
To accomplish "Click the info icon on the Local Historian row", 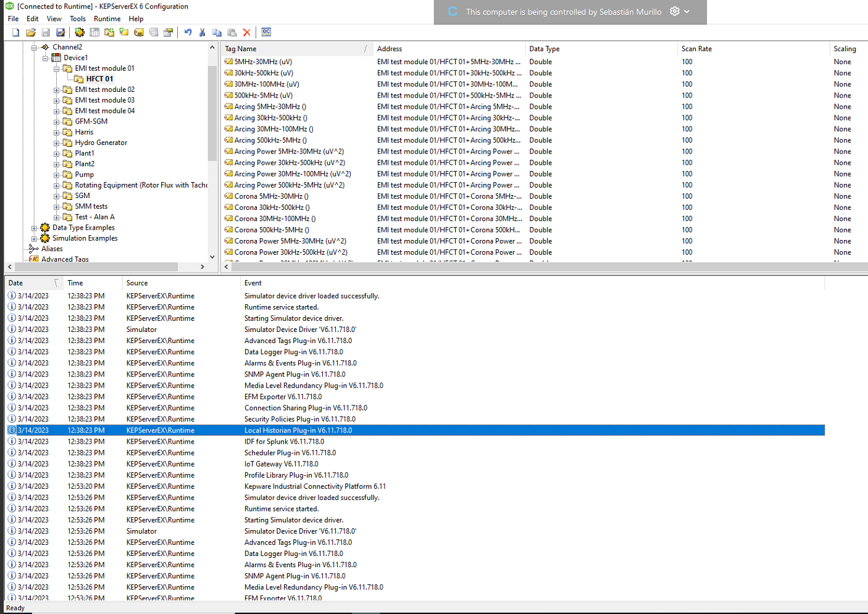I will (x=12, y=430).
